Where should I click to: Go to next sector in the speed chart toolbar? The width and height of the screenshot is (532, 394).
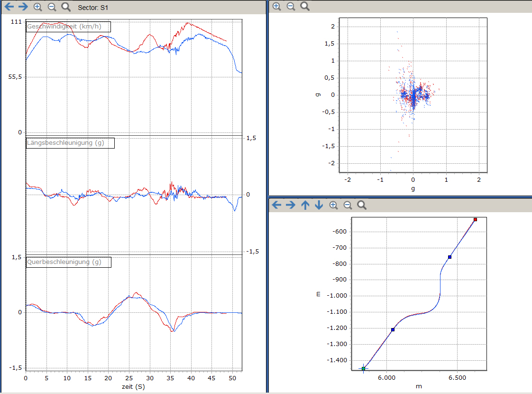click(x=23, y=7)
